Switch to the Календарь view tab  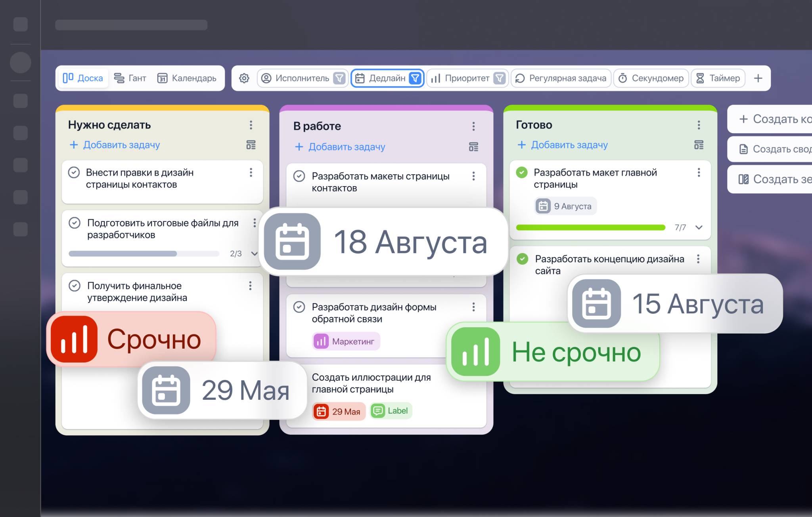pos(187,78)
